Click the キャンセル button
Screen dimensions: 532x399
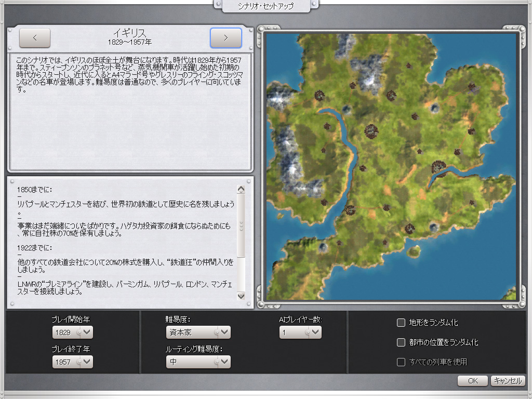(x=508, y=381)
